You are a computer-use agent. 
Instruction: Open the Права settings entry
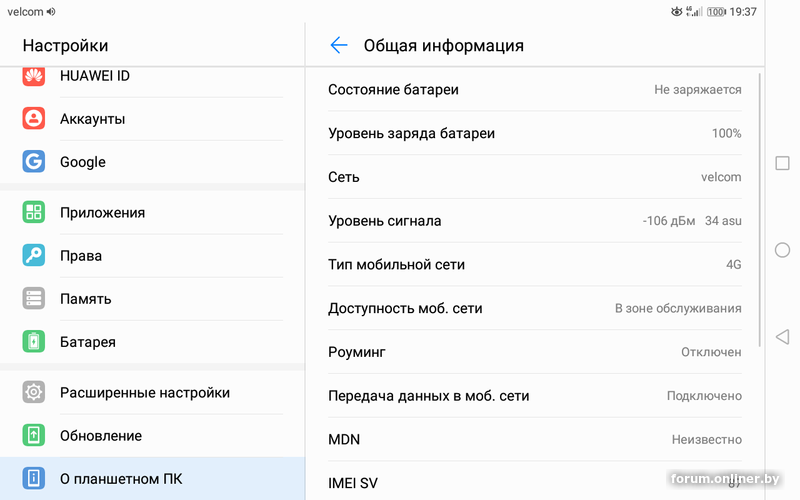pos(153,255)
